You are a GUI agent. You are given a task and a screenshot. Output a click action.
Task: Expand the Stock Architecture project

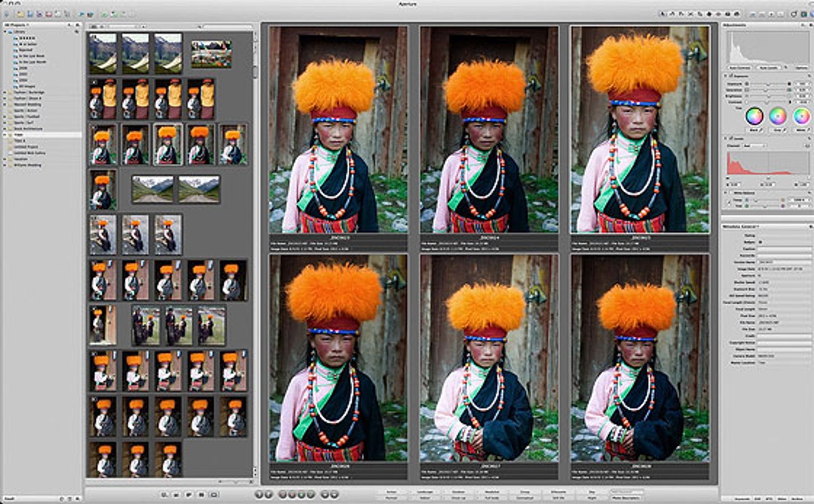[x=4, y=129]
